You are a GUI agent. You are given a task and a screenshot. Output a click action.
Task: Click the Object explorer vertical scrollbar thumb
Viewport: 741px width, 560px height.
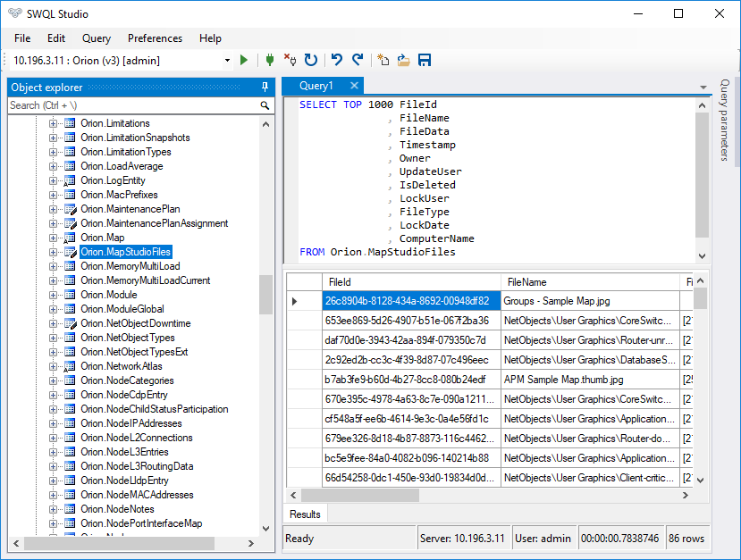266,295
